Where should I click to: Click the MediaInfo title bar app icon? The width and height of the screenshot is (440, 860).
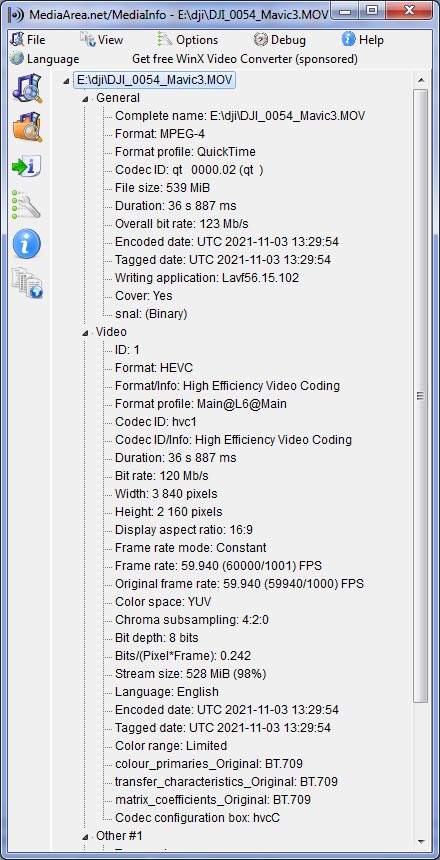point(16,14)
